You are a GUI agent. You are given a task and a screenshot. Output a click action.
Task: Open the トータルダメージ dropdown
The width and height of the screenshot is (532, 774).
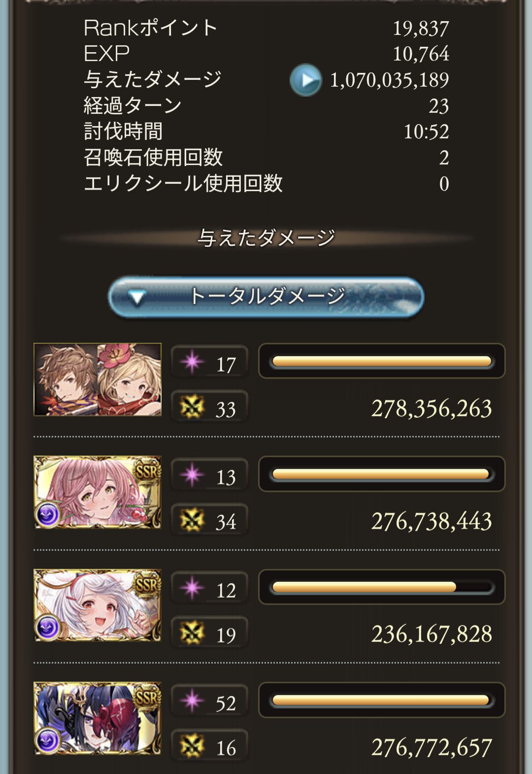tap(266, 297)
